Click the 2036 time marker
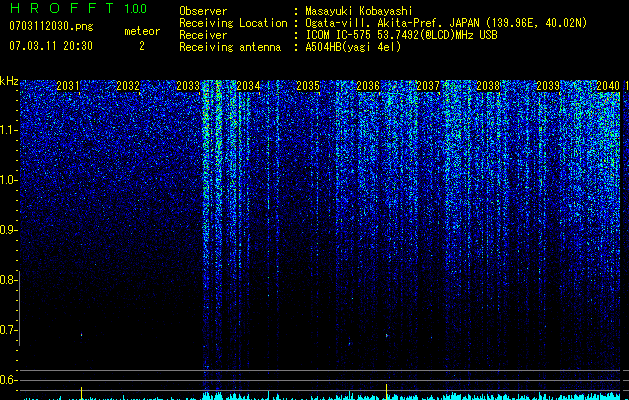Screen dimensions: 629x400 click(368, 86)
